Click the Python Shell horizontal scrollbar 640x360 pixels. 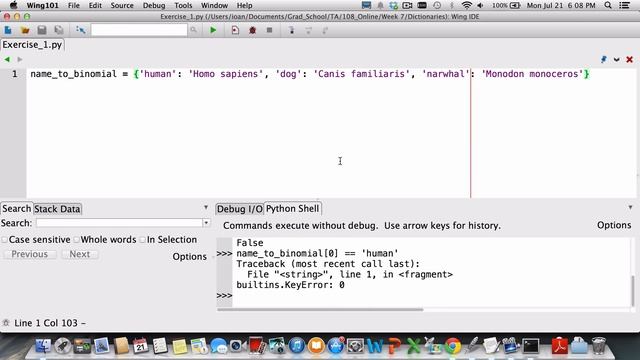tap(320, 310)
